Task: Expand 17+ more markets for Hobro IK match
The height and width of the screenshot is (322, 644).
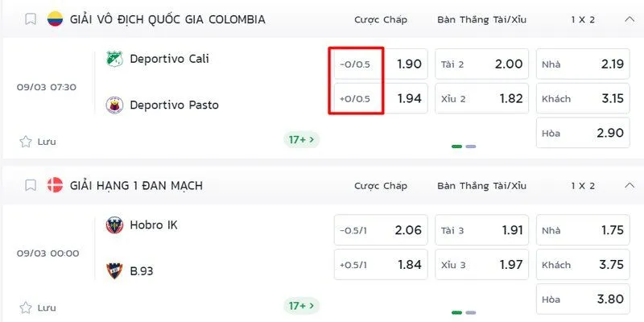Action: pyautogui.click(x=302, y=306)
